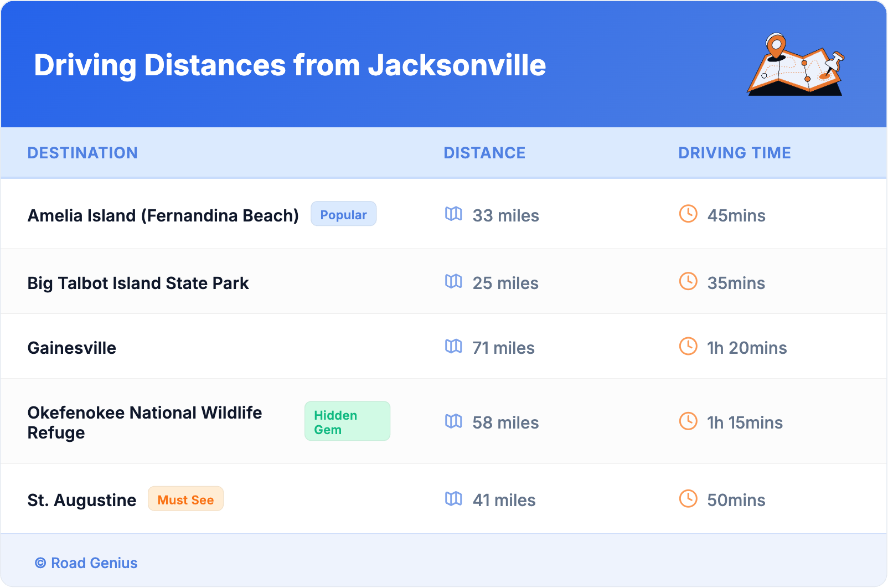Select the Gainesville destination row
The image size is (888, 588).
click(x=72, y=348)
